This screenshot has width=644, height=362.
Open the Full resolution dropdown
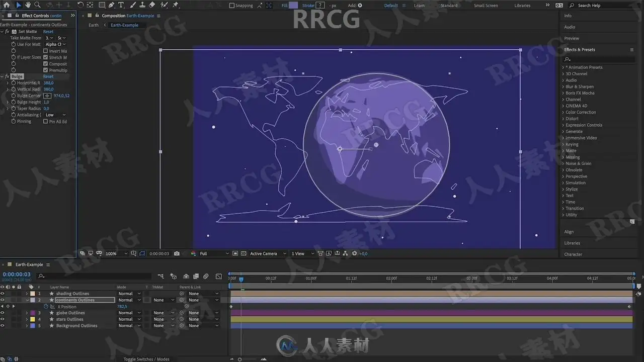(x=214, y=253)
